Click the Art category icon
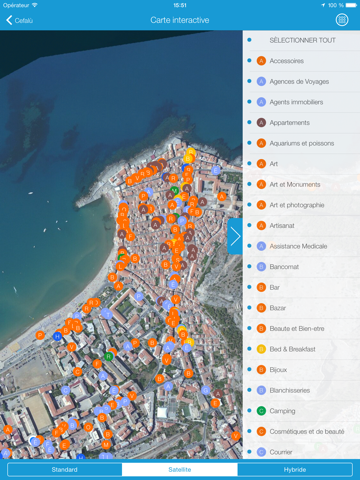This screenshot has height=480, width=360. tap(261, 164)
